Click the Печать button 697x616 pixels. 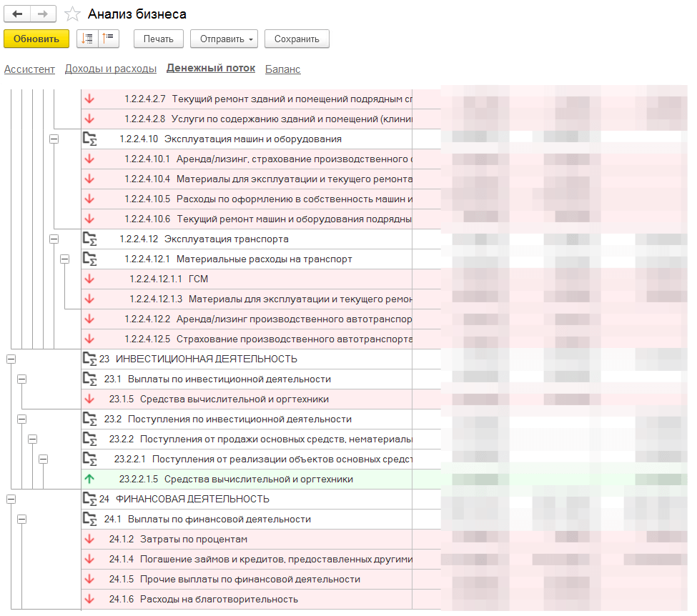point(158,39)
